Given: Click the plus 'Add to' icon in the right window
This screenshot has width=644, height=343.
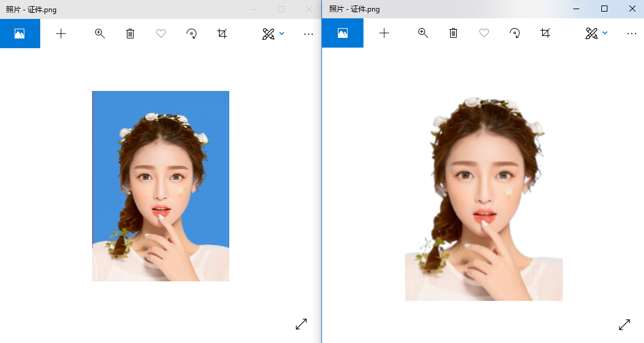Looking at the screenshot, I should pyautogui.click(x=384, y=34).
